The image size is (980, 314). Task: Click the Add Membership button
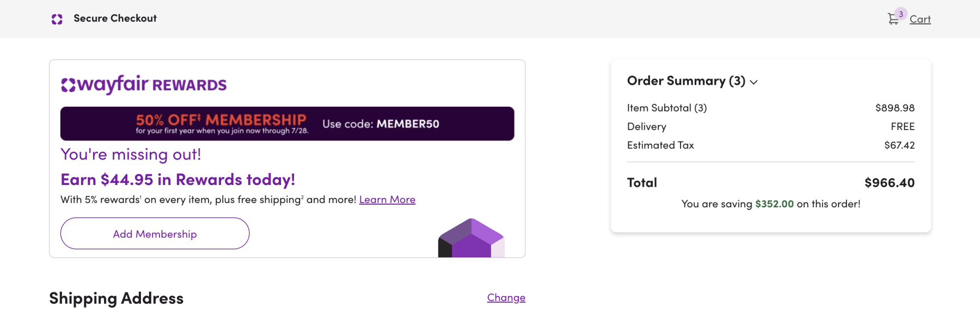[155, 233]
